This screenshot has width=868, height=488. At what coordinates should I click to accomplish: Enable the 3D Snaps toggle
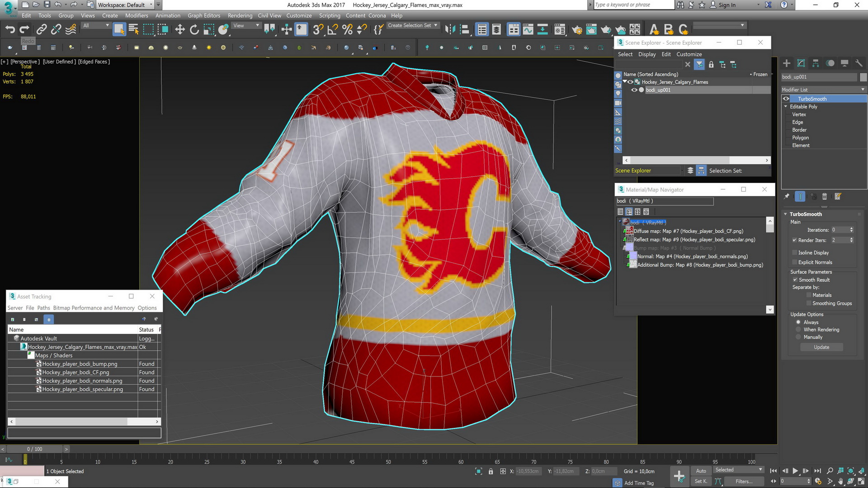318,29
